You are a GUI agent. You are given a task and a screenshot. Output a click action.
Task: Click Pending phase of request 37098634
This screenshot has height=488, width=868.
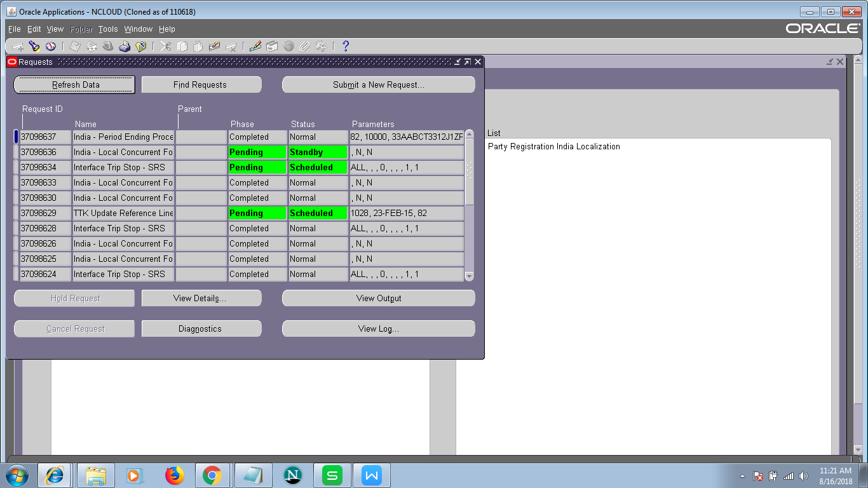(x=257, y=167)
